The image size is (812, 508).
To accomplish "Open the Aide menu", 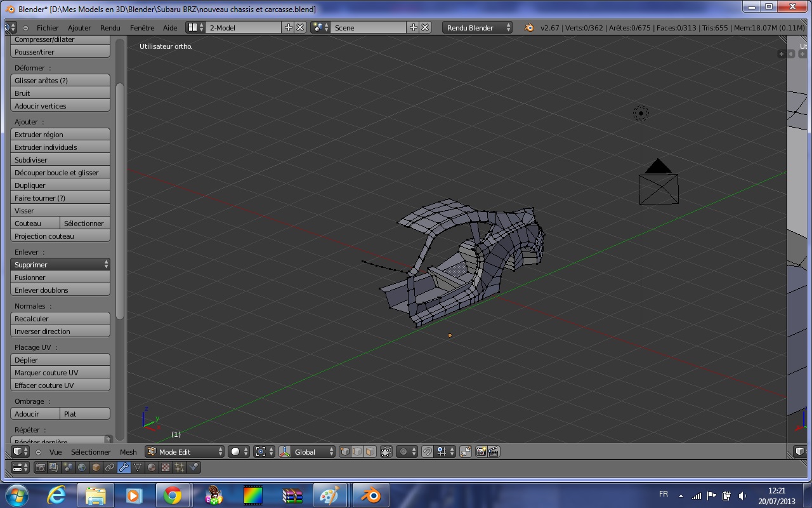I will pos(170,28).
